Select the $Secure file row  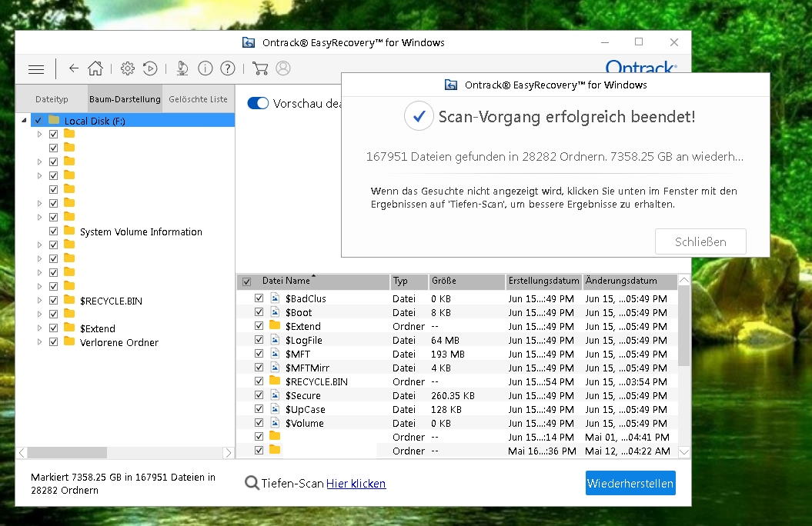pyautogui.click(x=457, y=395)
